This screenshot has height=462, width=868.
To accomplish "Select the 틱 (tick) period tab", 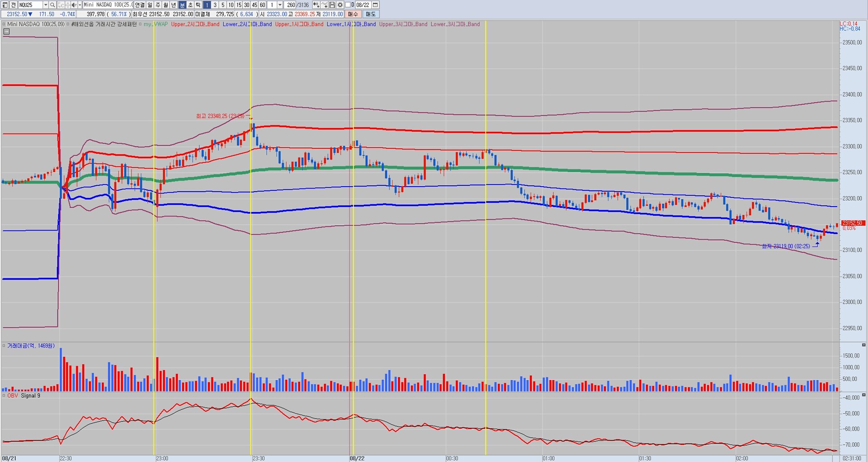I will point(198,5).
